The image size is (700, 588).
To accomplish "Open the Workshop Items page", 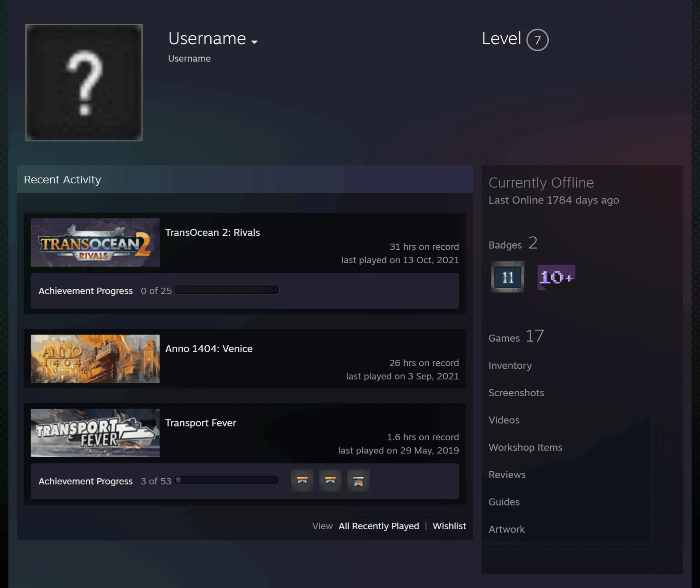I will (x=525, y=447).
